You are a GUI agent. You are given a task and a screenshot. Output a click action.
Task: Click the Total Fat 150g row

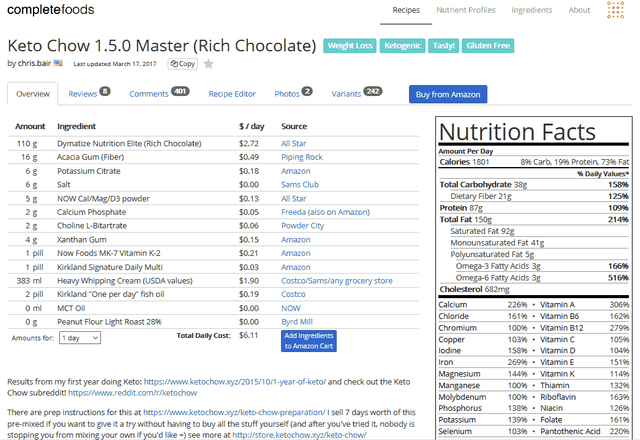(534, 220)
